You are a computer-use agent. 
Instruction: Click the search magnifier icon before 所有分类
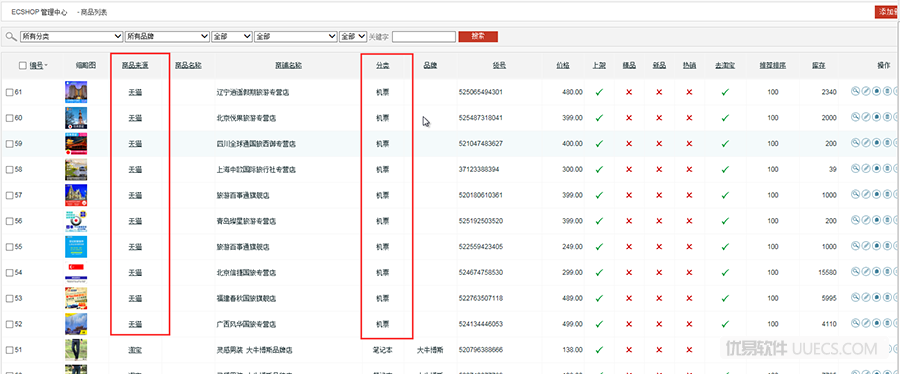coord(10,36)
